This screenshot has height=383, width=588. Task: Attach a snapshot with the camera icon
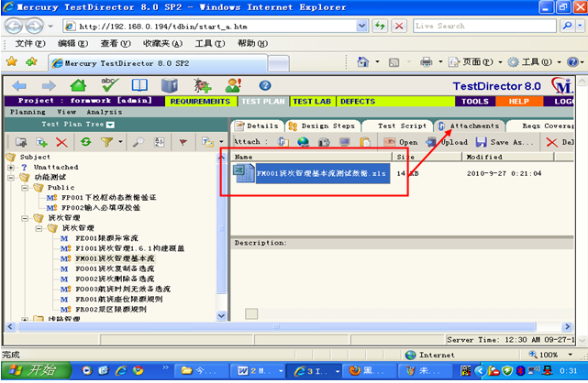tap(324, 142)
